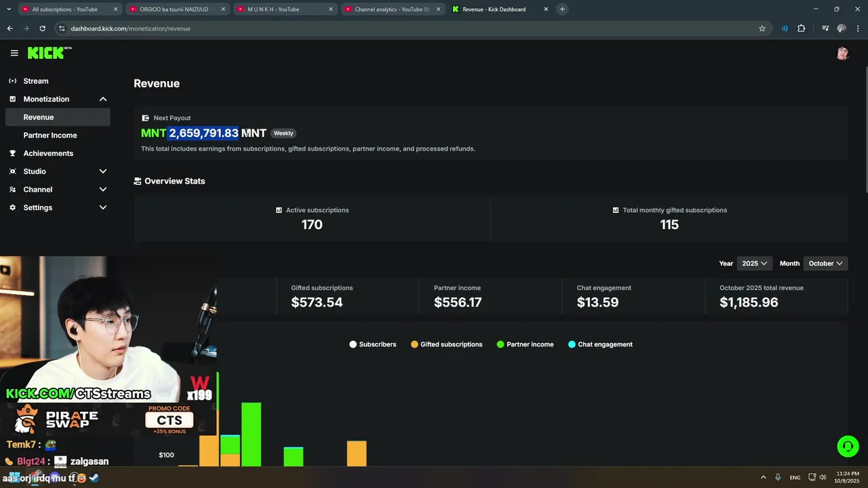Close the M U N K H YouTube tab
This screenshot has height=488, width=868.
[331, 9]
